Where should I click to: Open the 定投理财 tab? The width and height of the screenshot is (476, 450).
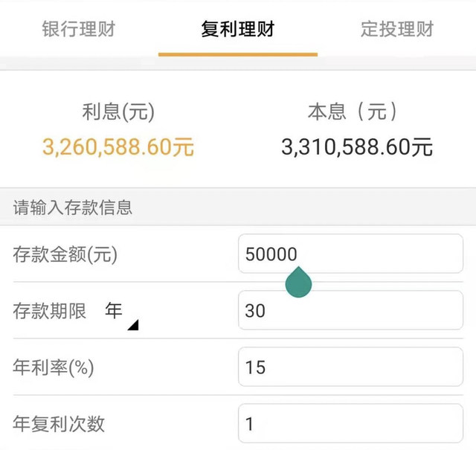point(397,29)
